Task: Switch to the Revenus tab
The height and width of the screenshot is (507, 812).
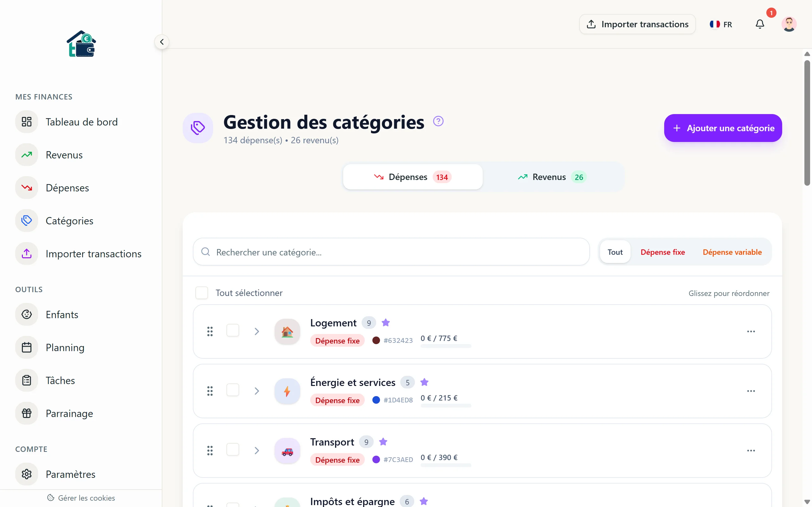Action: coord(552,177)
